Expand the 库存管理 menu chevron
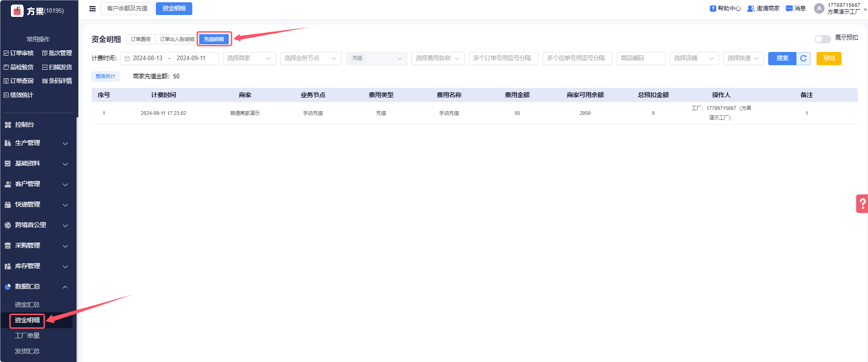This screenshot has height=362, width=868. [65, 267]
